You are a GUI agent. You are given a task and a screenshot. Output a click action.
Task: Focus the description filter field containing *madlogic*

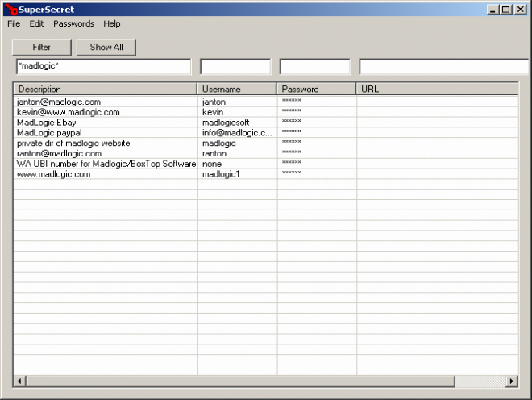(x=103, y=66)
